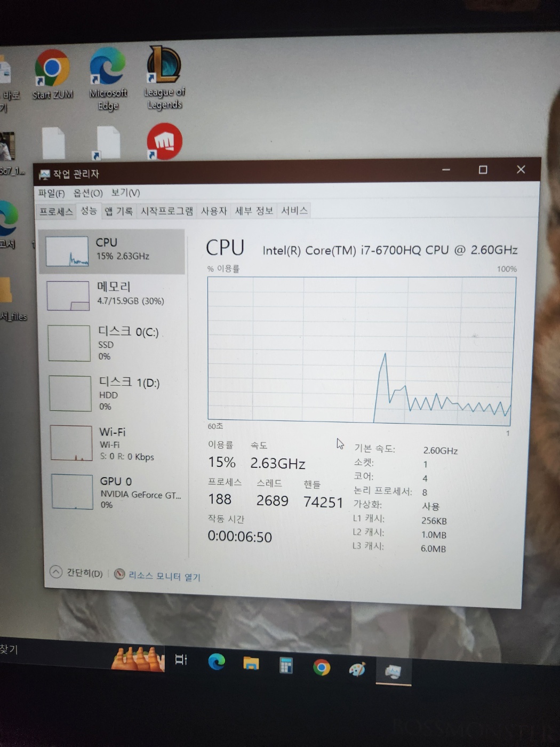This screenshot has width=560, height=747.
Task: Open the Paint palette taskbar icon
Action: tap(357, 669)
